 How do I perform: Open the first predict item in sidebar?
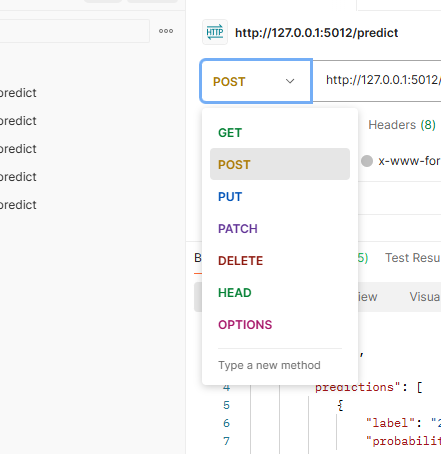18,93
